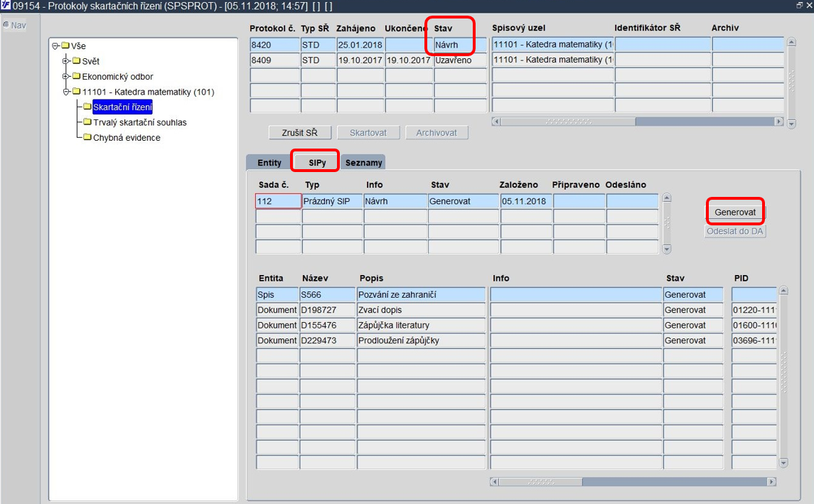Screen dimensions: 814x504
Task: Expand the Svět folder node
Action: [x=66, y=60]
